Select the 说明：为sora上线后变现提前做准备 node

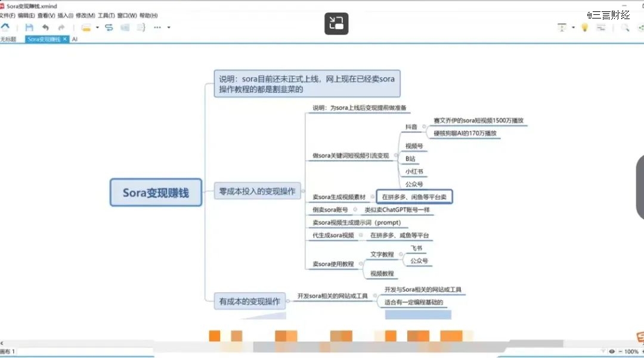click(360, 107)
